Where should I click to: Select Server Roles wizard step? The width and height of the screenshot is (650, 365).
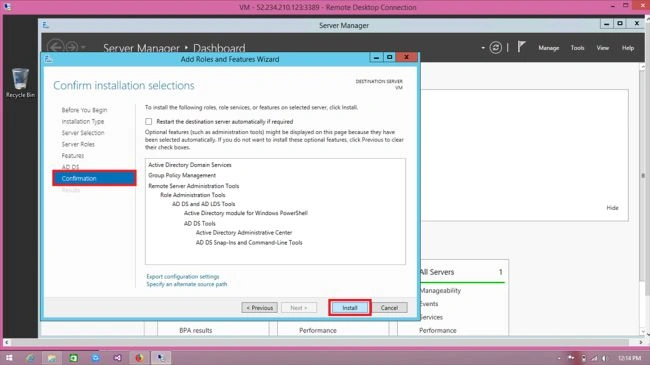[78, 144]
